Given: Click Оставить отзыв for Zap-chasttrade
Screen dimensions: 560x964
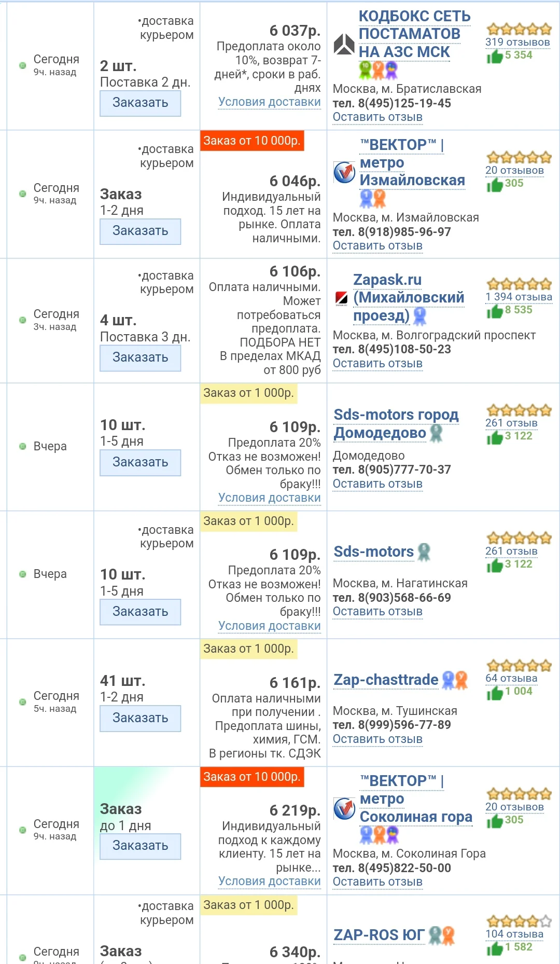Looking at the screenshot, I should [x=377, y=739].
